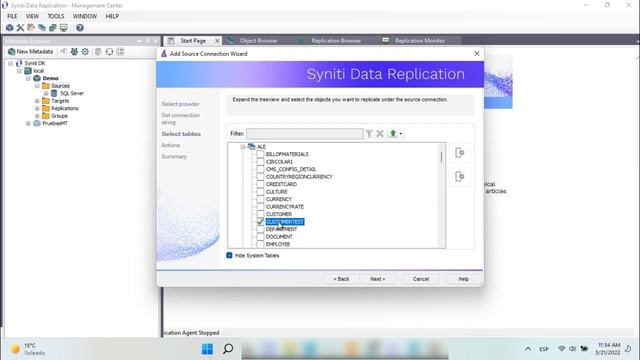Check the CURRENCY table checkbox
The width and height of the screenshot is (640, 360).
coord(260,199)
